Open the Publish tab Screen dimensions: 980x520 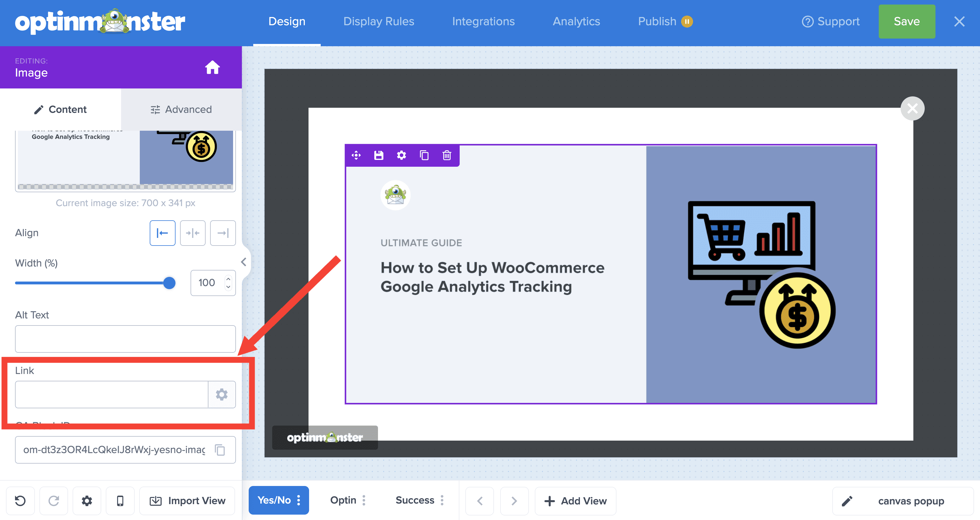click(657, 21)
